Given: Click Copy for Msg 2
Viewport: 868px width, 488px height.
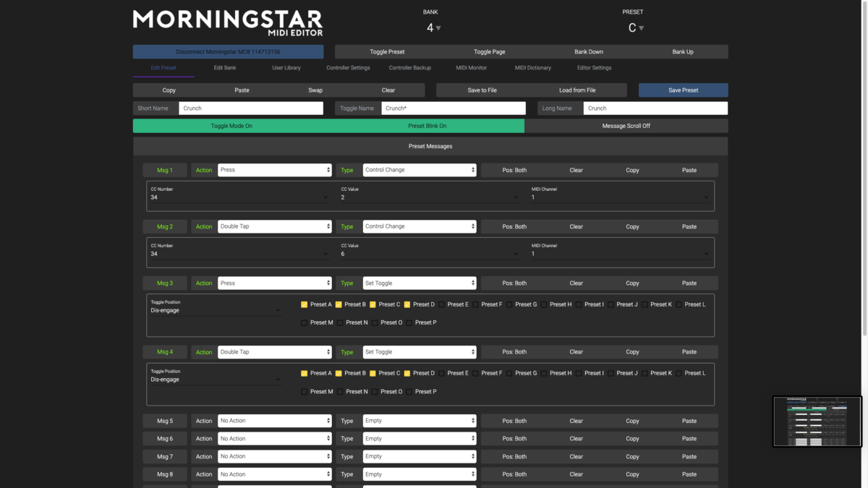Looking at the screenshot, I should point(632,226).
